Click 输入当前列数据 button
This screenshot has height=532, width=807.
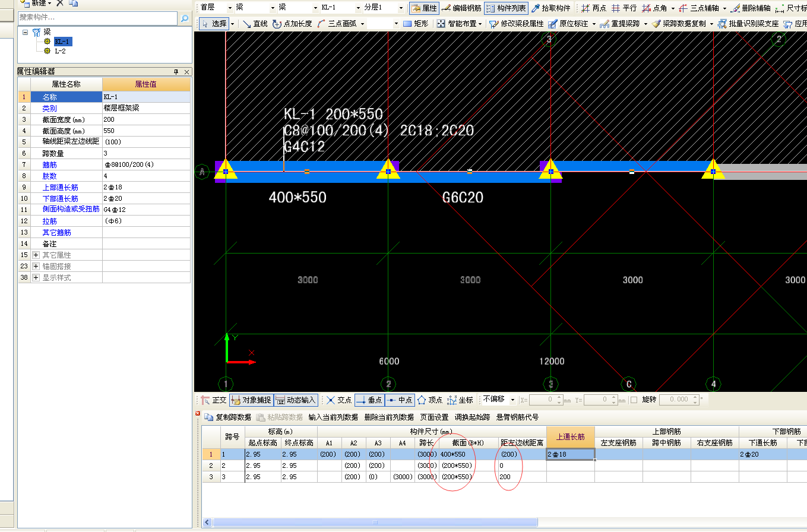[x=334, y=417]
